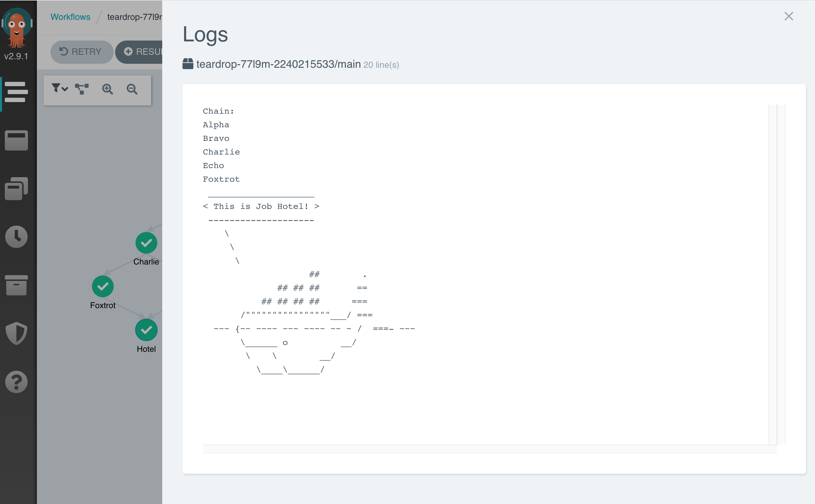815x504 pixels.
Task: Click the 'Foxtrot' log line
Action: (221, 179)
